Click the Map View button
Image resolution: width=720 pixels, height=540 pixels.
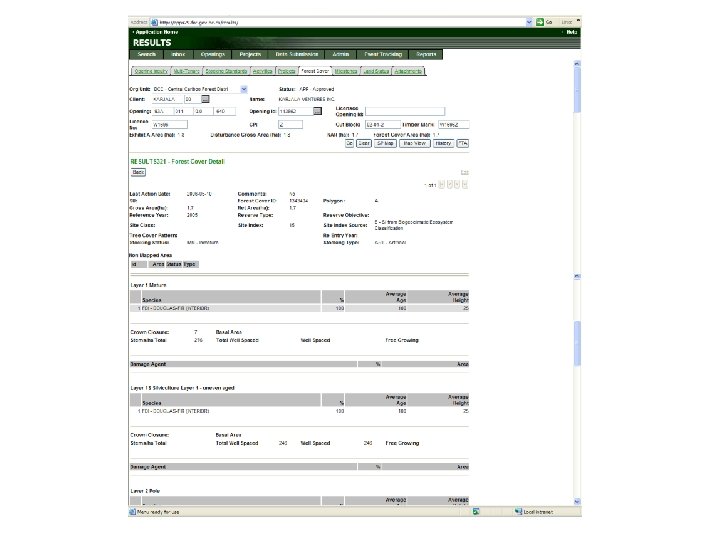(x=415, y=143)
